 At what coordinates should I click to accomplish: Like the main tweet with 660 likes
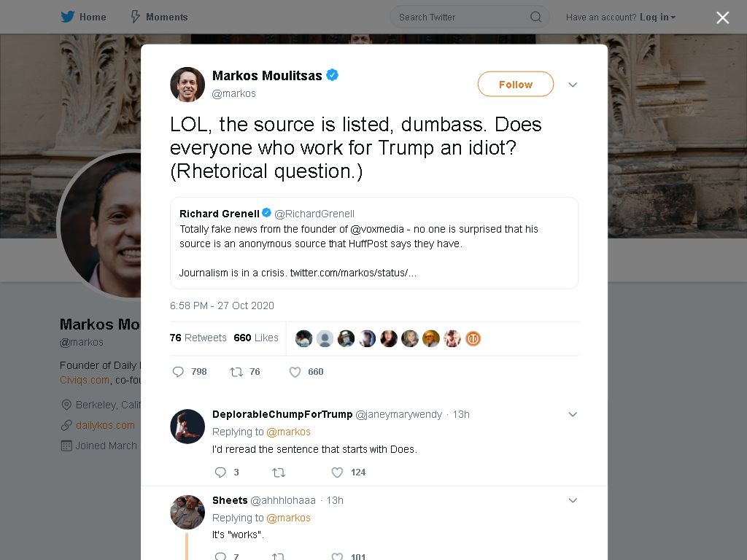coord(295,372)
